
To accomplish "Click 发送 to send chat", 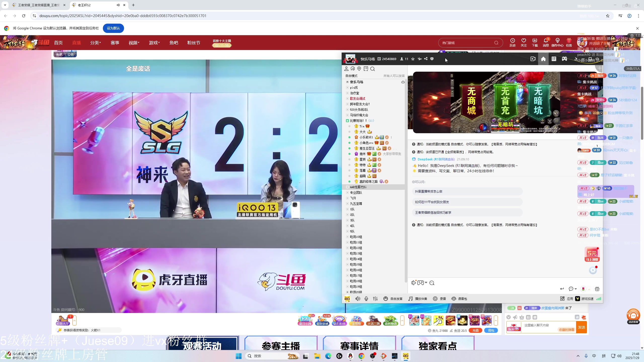I will (581, 327).
